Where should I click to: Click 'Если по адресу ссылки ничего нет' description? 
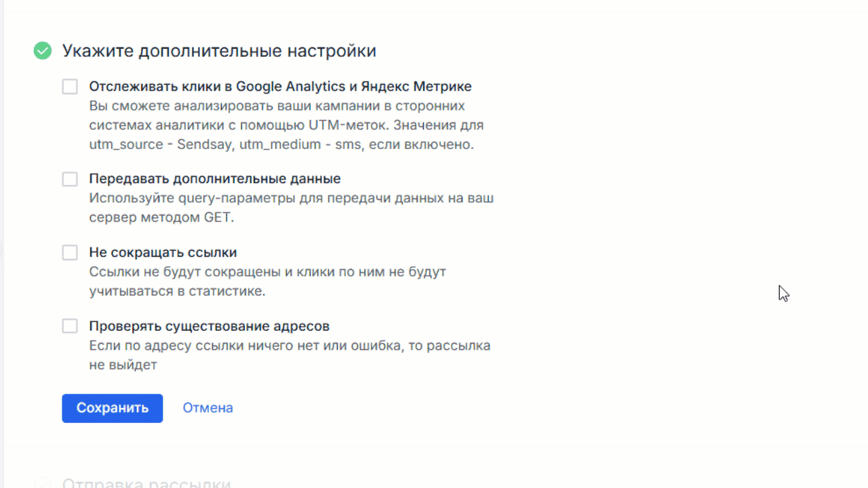290,346
